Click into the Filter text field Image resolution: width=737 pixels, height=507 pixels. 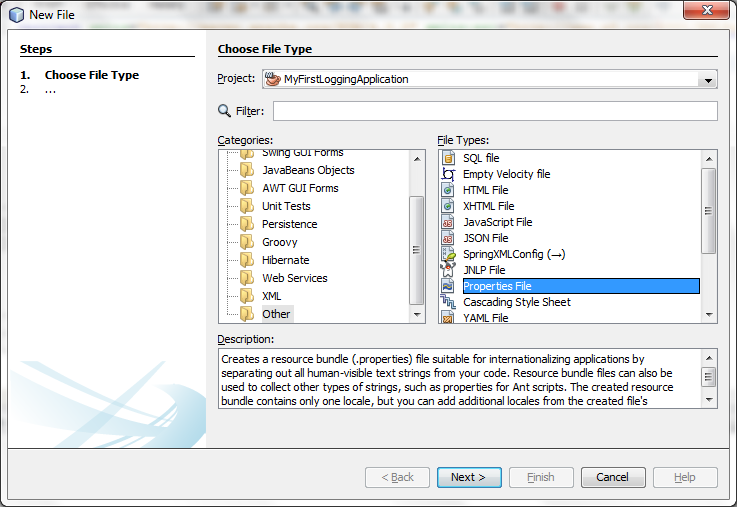(495, 111)
